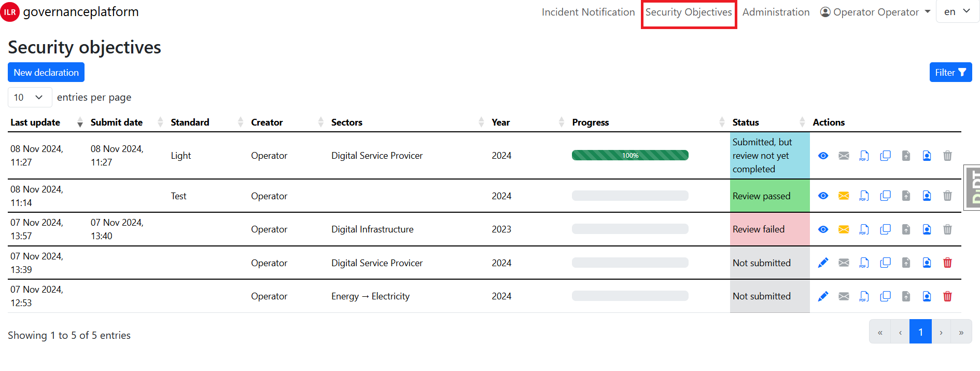Click upload file icon in Energy Electricity row
Viewport: 980px width, 371px height.
906,296
